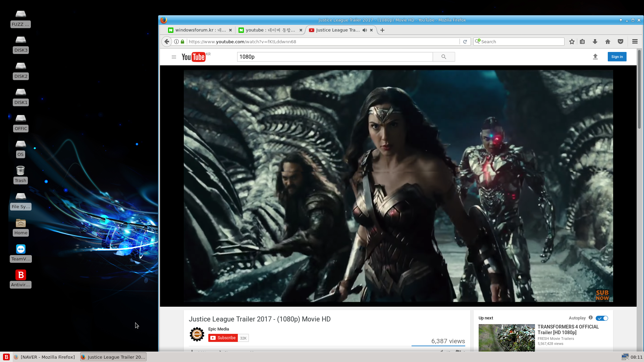Open the OS drive desktop icon
The image size is (644, 362).
coord(20,148)
